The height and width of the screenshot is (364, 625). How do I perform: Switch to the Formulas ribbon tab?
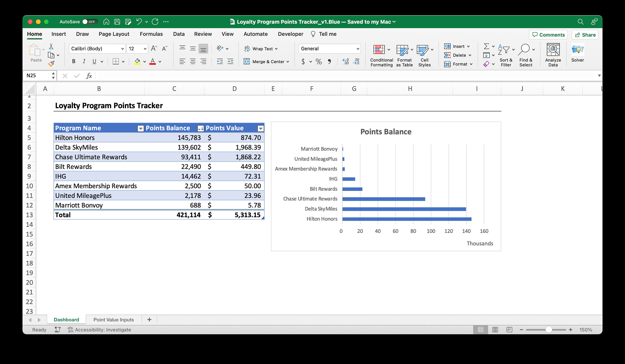click(x=151, y=34)
